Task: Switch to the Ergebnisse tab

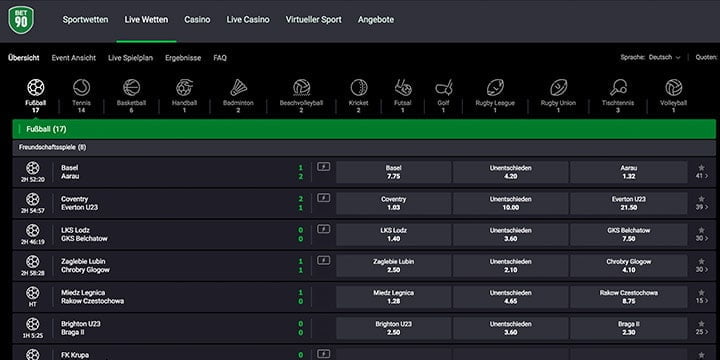Action: coord(183,58)
